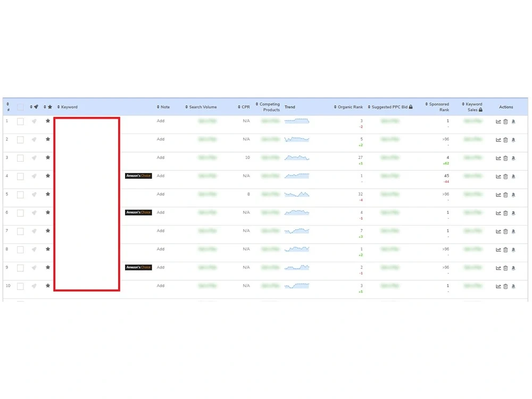
Task: Click the trend sparkline in row 5
Action: [x=296, y=195]
